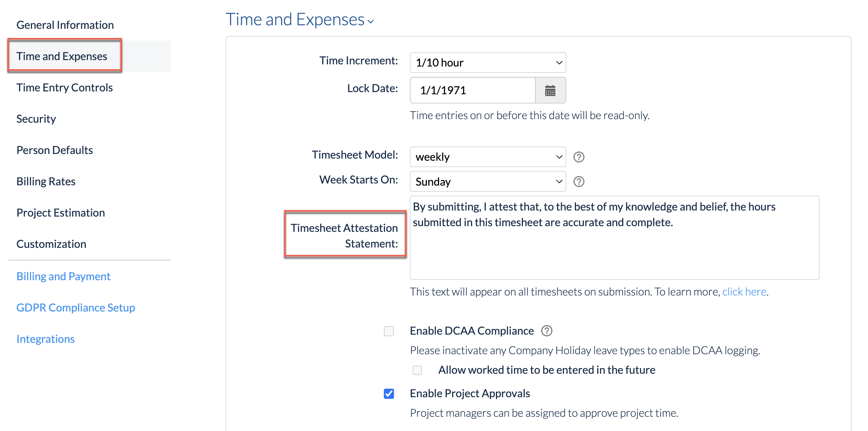Disable Enable Project Approvals
868x431 pixels.
pos(389,394)
